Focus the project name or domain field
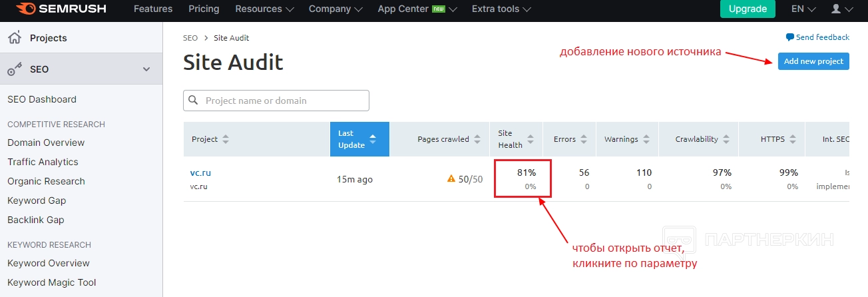This screenshot has height=297, width=868. [x=276, y=101]
